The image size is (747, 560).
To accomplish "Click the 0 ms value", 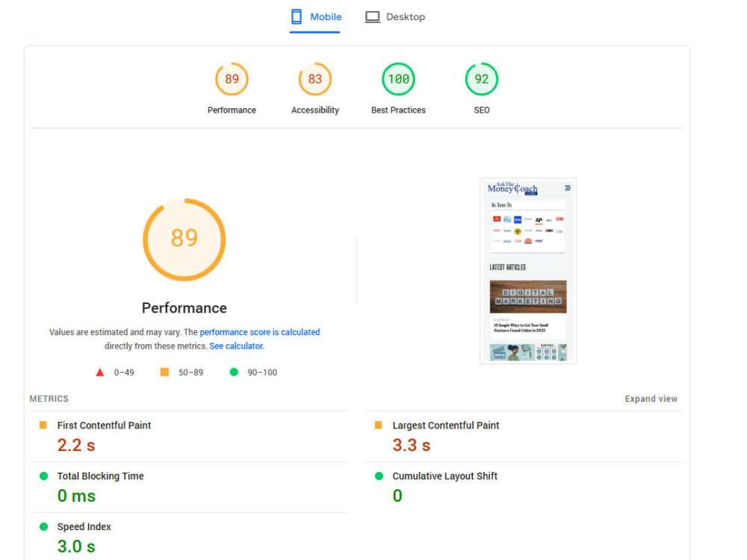I will 76,497.
